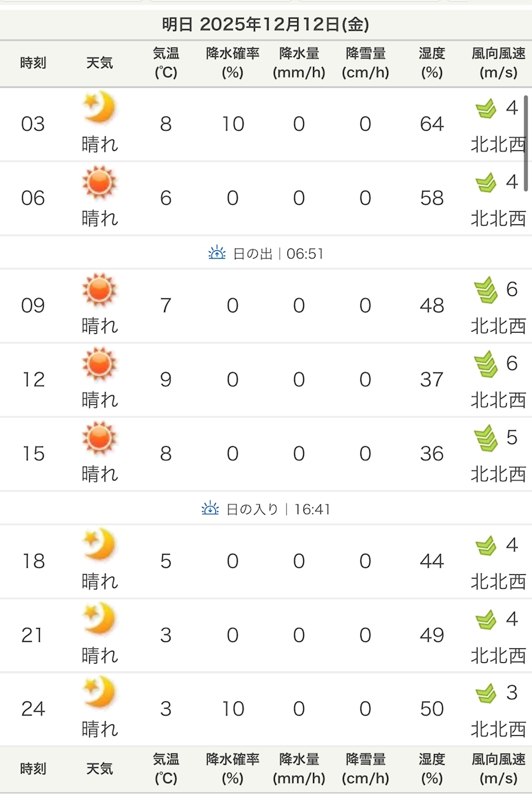This screenshot has height=808, width=532.
Task: Click the moon weather icon at 03 o'clock
Action: coord(99,107)
